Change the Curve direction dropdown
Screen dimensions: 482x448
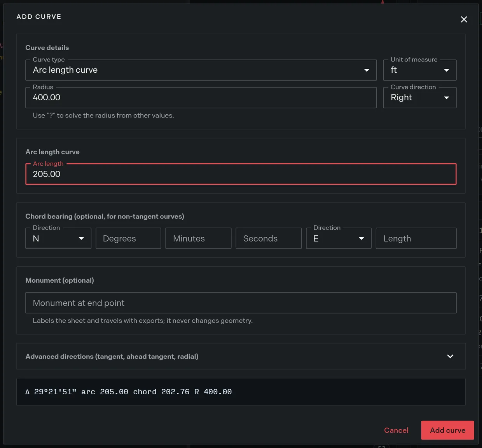(420, 98)
